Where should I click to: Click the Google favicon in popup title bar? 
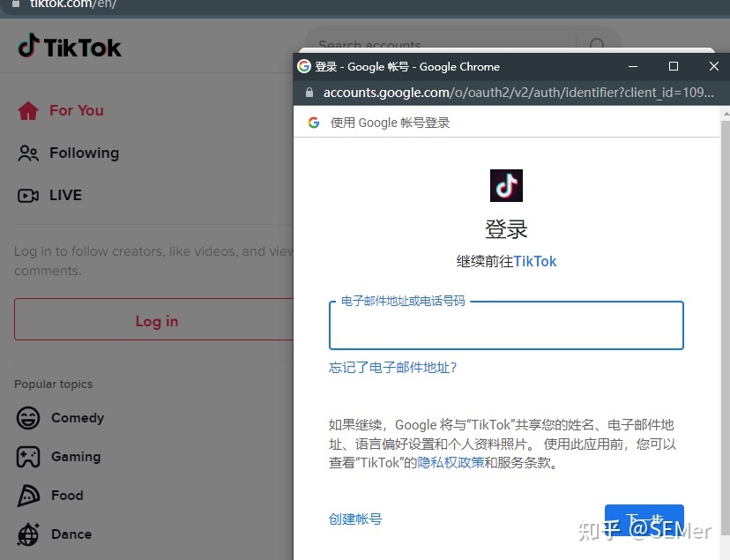tap(304, 66)
